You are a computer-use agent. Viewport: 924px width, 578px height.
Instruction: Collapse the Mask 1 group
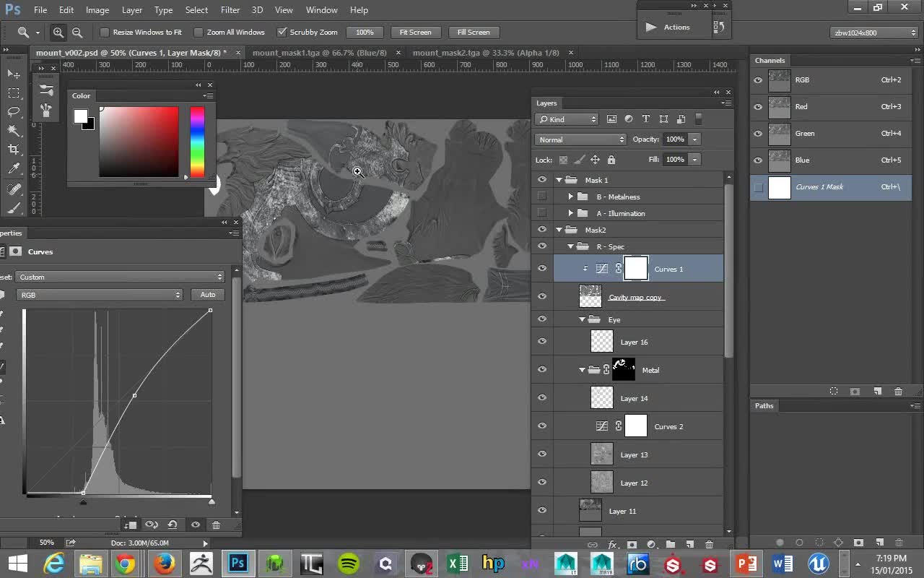[559, 180]
